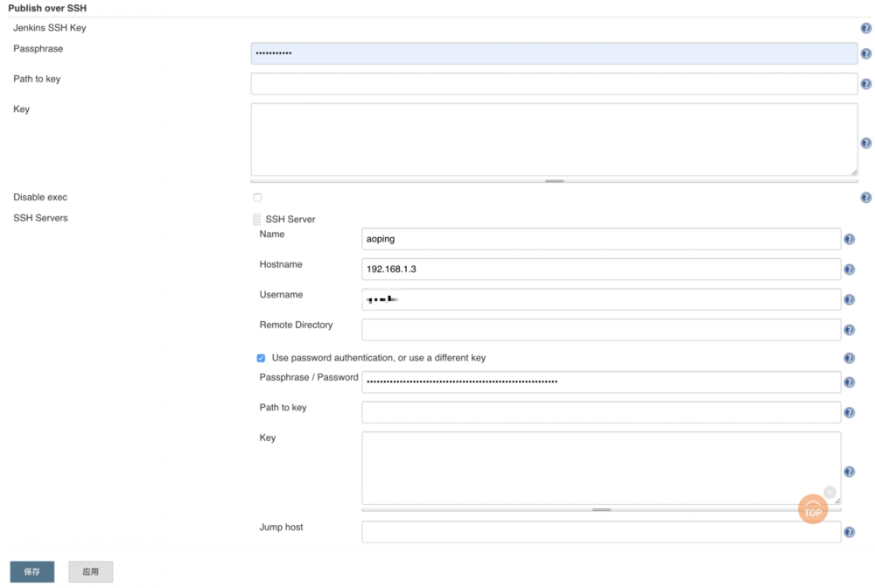Image resolution: width=875 pixels, height=588 pixels.
Task: Click the Use password authentication label text
Action: coord(378,358)
